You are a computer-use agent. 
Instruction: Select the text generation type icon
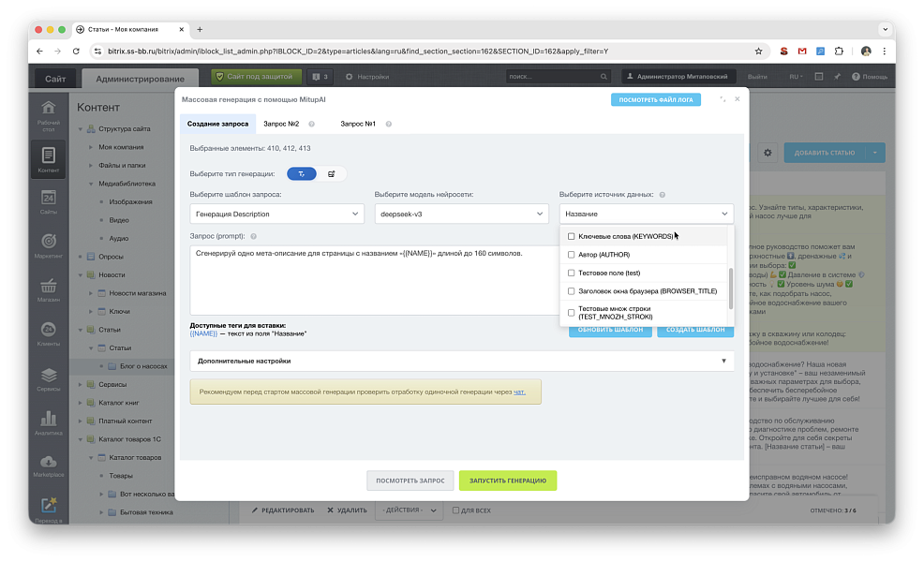click(302, 174)
